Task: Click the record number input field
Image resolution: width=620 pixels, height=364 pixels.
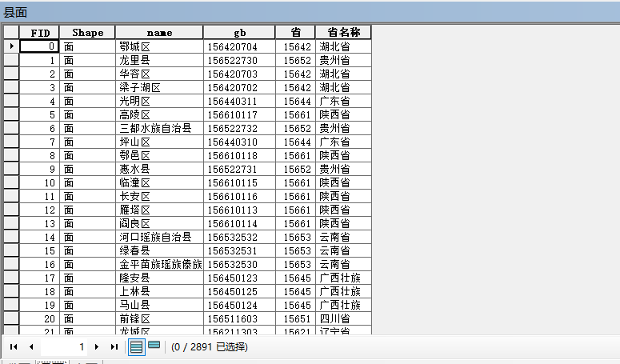Action: tap(64, 347)
